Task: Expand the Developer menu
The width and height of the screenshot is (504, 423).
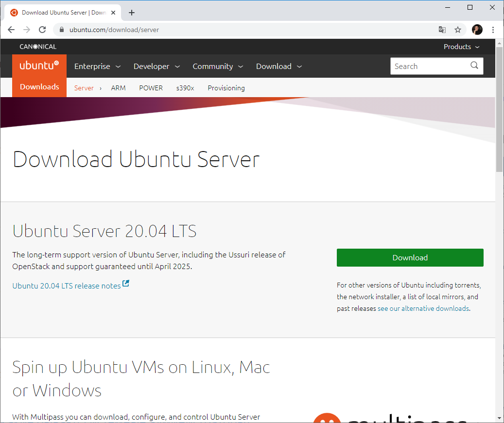Action: [156, 66]
